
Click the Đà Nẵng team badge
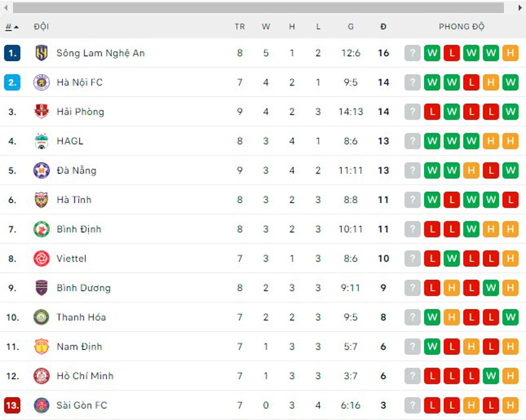point(41,170)
